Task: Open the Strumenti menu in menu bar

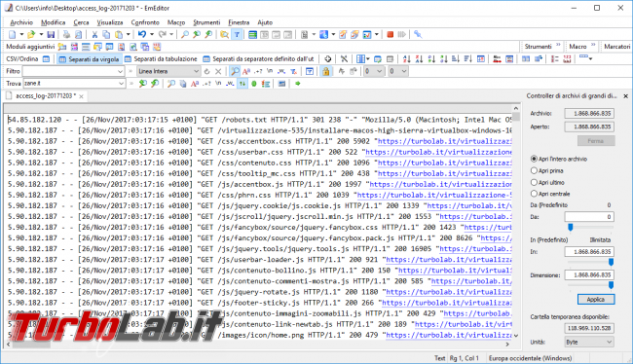Action: (x=206, y=22)
